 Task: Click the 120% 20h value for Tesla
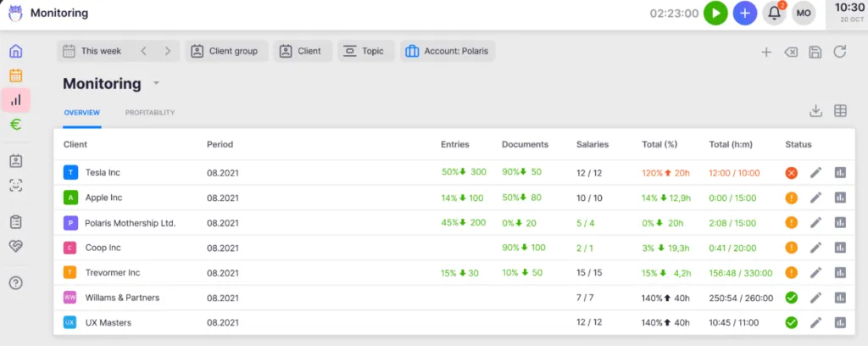point(665,173)
